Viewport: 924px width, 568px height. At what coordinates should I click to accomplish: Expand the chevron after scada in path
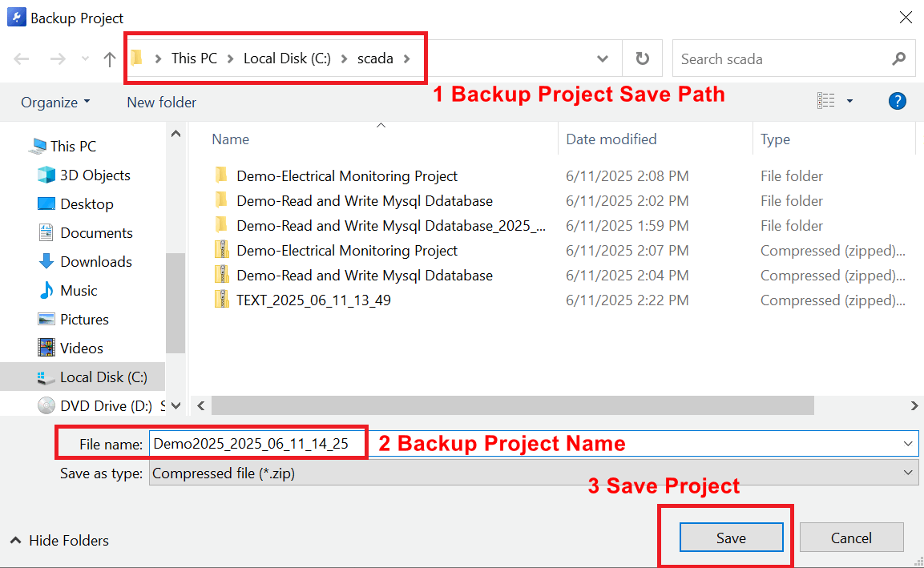point(406,58)
